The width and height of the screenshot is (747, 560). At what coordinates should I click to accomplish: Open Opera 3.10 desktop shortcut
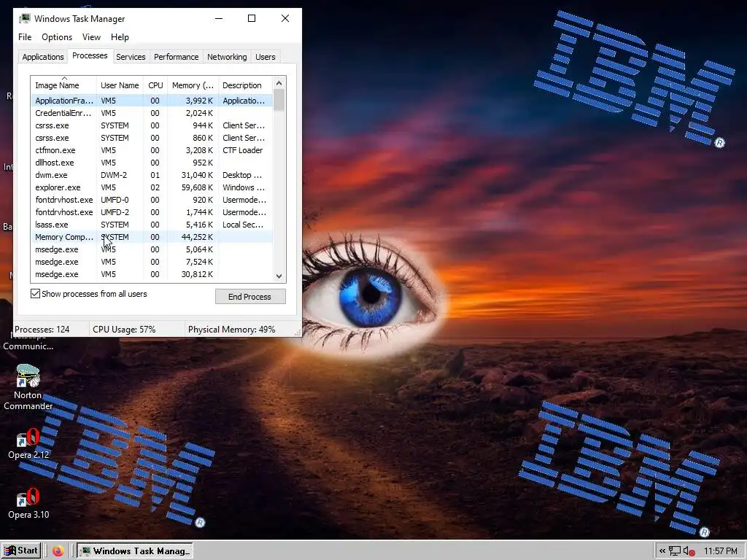[28, 503]
